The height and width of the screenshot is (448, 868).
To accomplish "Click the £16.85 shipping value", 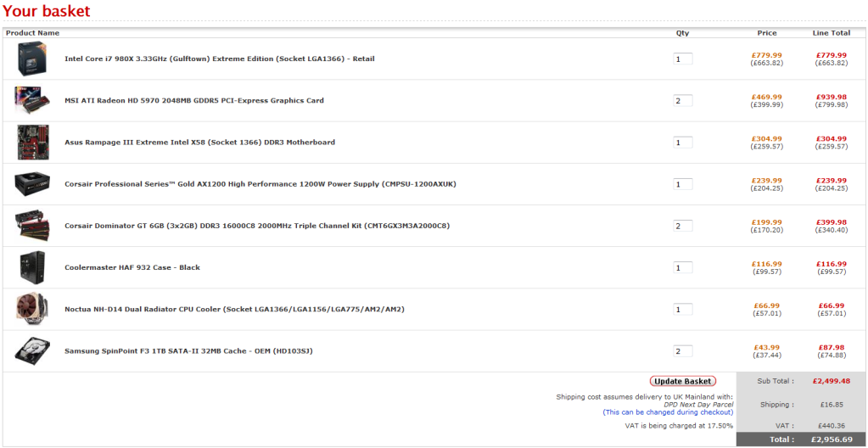I will [x=832, y=405].
